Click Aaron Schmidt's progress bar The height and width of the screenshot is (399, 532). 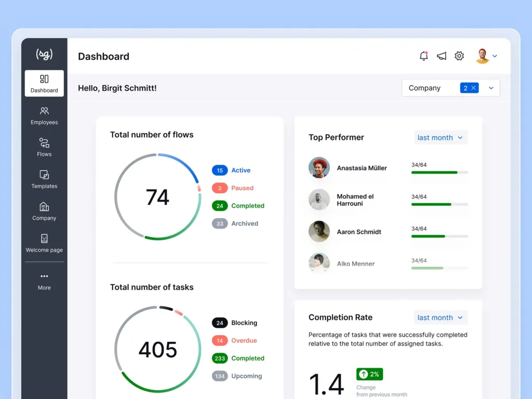(439, 236)
